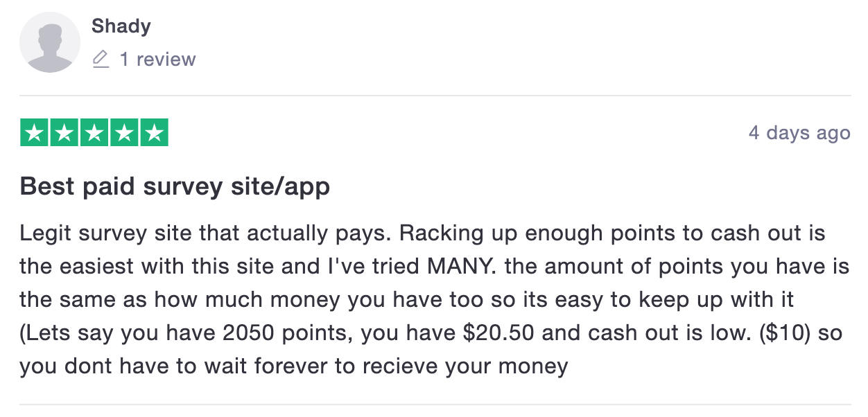
Task: Click the second green rating star
Action: (64, 133)
